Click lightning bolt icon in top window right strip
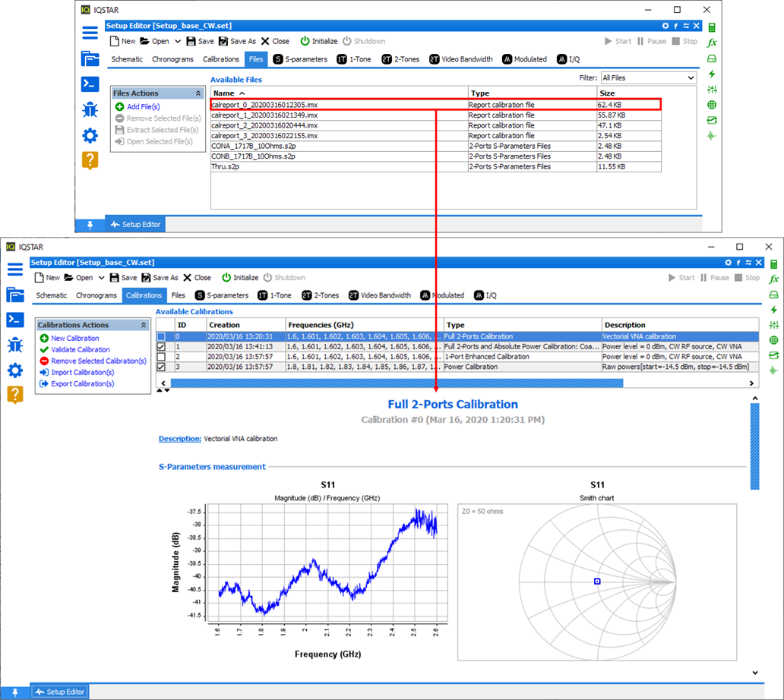 (x=712, y=74)
